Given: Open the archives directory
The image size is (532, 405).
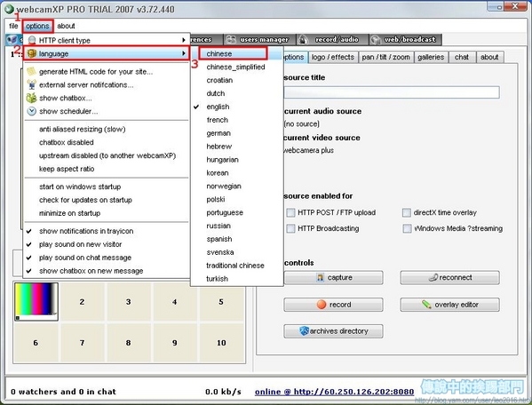Looking at the screenshot, I should tap(334, 330).
